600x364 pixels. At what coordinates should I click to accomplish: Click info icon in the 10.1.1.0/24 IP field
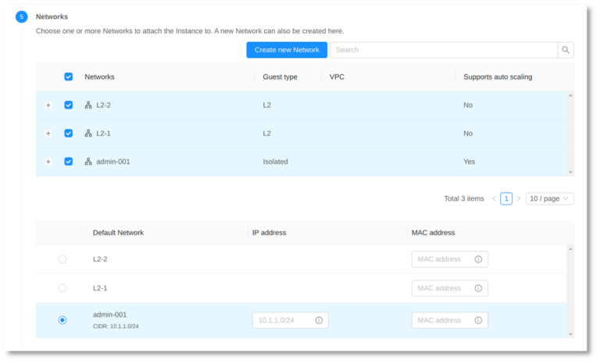[319, 320]
